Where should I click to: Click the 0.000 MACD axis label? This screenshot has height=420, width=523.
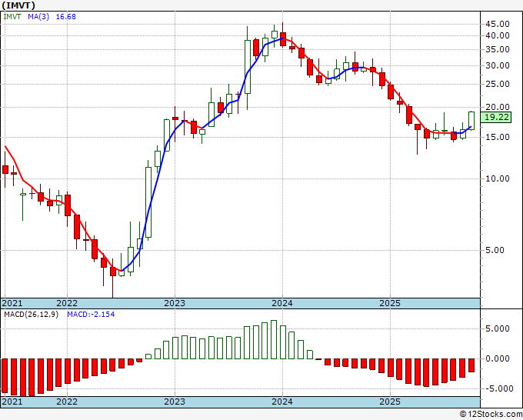[498, 358]
